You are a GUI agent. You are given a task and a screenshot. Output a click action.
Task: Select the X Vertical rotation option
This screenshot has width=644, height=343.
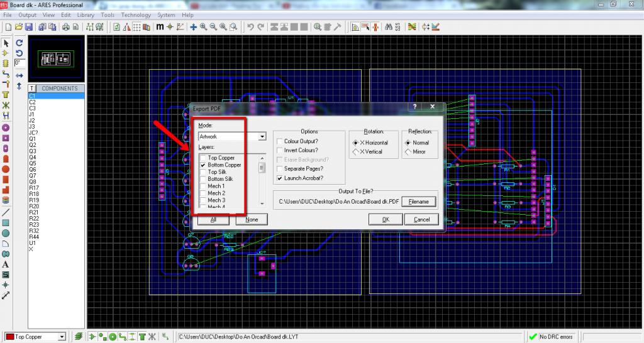point(355,152)
